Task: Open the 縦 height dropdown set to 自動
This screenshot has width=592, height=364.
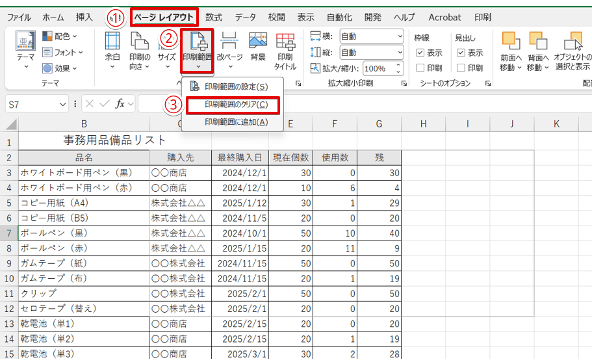Action: 372,52
